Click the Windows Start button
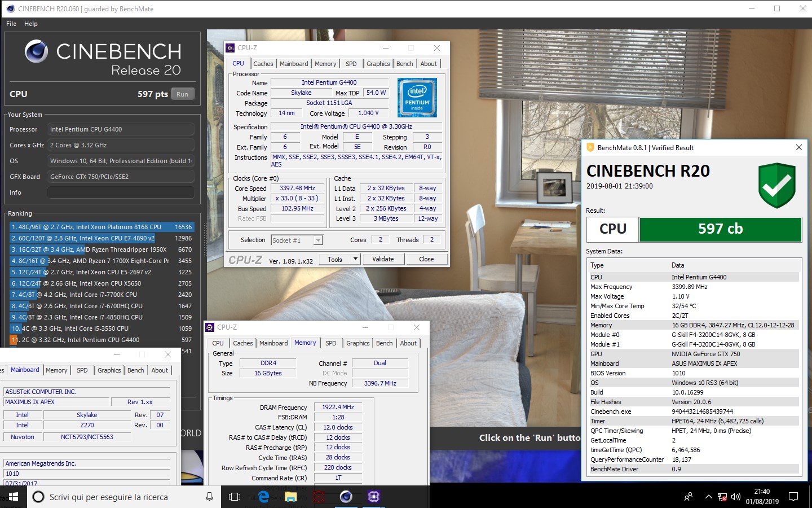The image size is (812, 508). [14, 497]
